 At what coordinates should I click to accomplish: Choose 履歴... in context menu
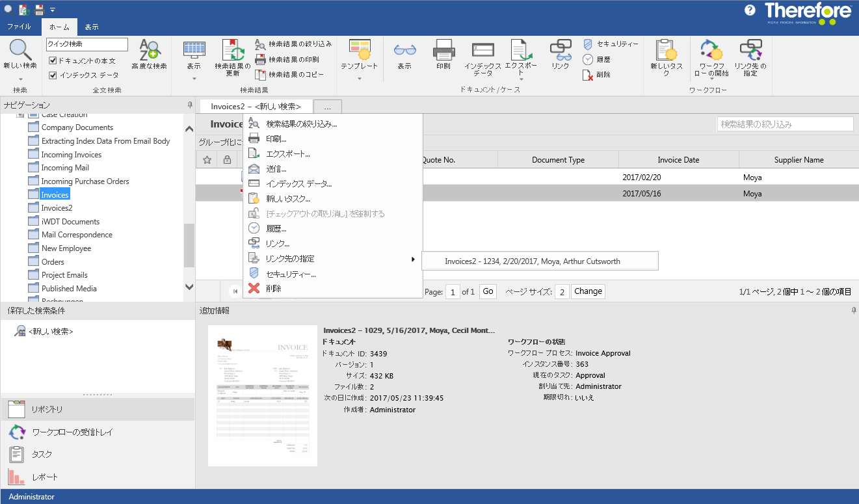(x=333, y=228)
